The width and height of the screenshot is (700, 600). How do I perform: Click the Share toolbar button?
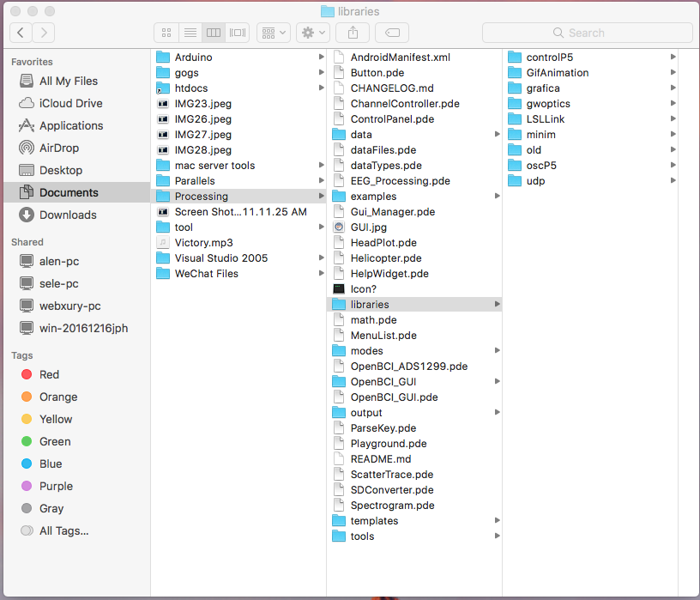click(x=353, y=33)
